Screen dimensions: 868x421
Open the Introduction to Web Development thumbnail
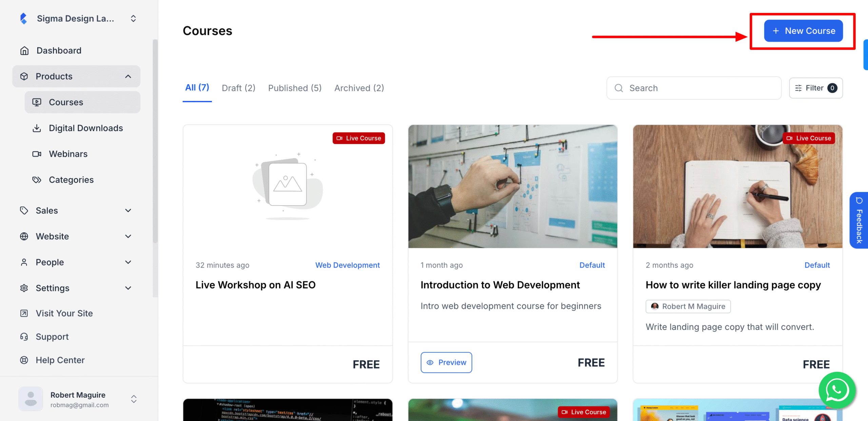pyautogui.click(x=513, y=186)
